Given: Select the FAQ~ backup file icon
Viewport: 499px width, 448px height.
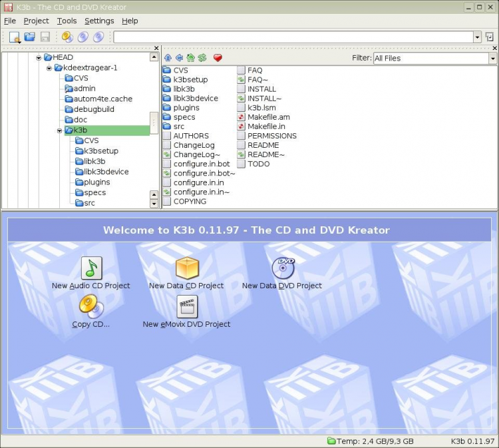Looking at the screenshot, I should [x=242, y=80].
